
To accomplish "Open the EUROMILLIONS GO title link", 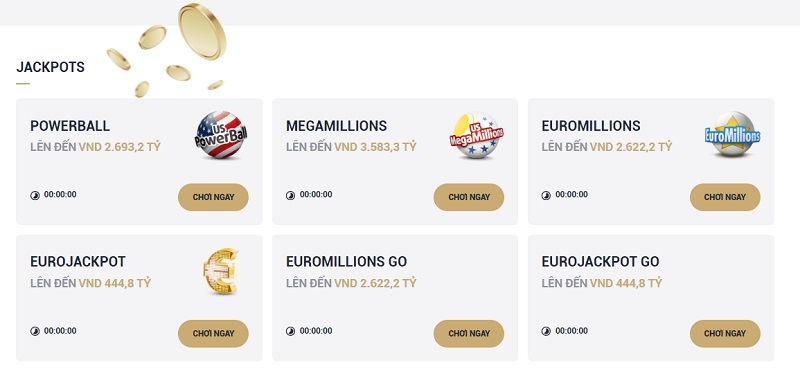I will (346, 262).
